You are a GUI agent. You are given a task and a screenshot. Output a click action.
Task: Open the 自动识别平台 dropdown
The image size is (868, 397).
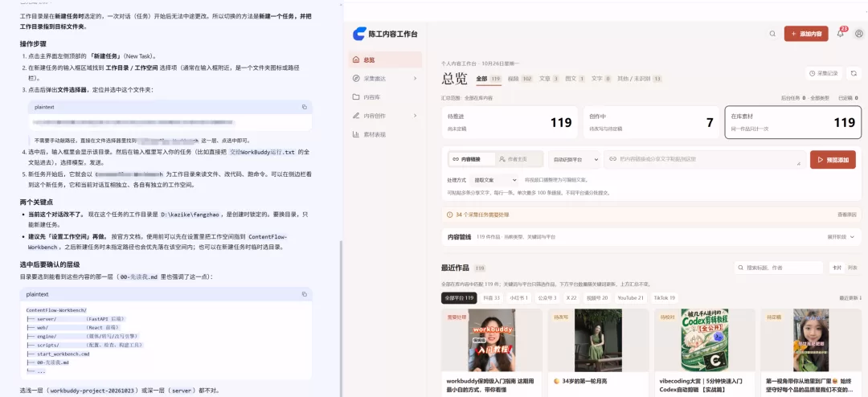click(x=574, y=159)
